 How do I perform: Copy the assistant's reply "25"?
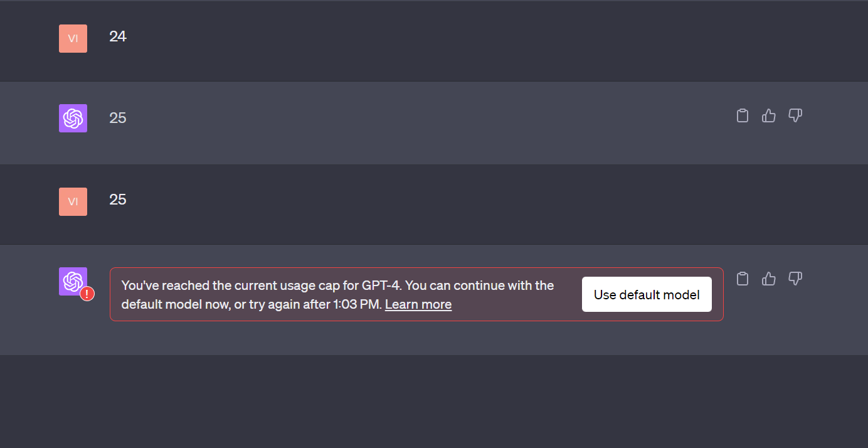pos(743,115)
